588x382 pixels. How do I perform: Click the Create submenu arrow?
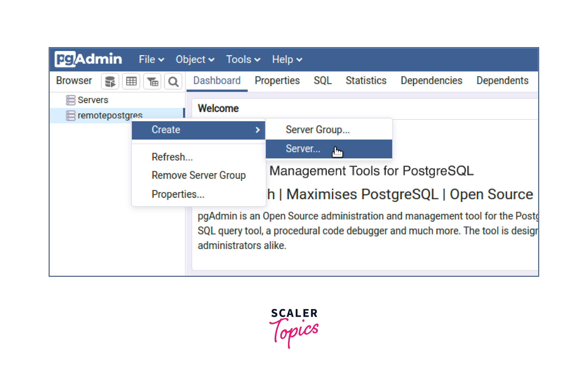coord(257,130)
